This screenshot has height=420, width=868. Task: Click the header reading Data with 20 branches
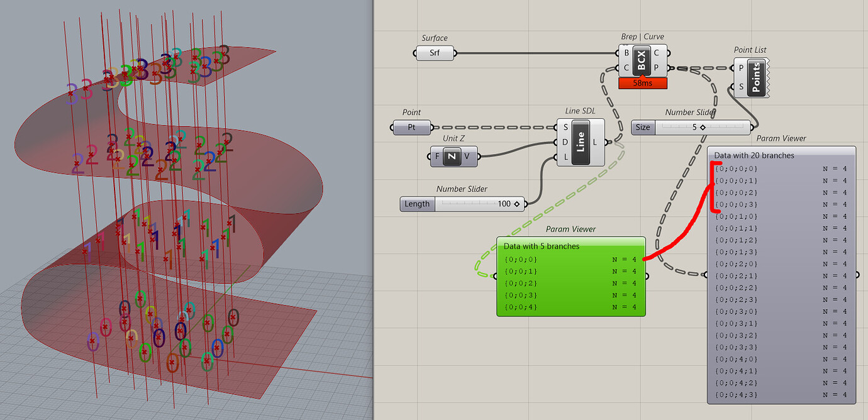[x=755, y=155]
